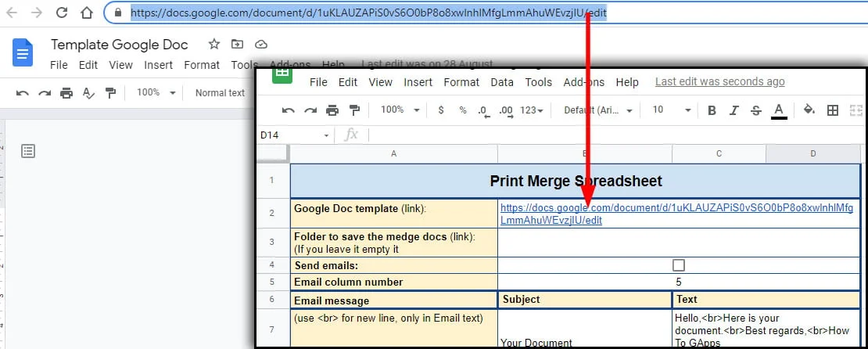Show the document outline icon

[28, 151]
